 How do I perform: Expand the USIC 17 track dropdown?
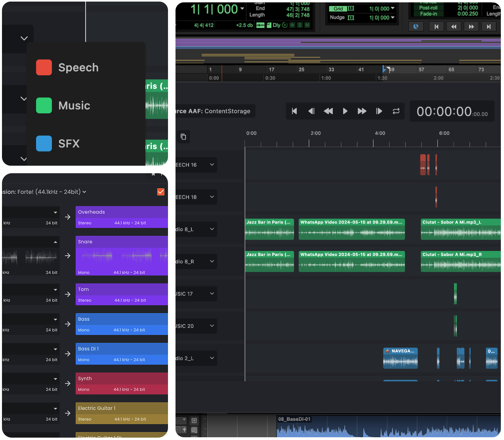pyautogui.click(x=212, y=294)
